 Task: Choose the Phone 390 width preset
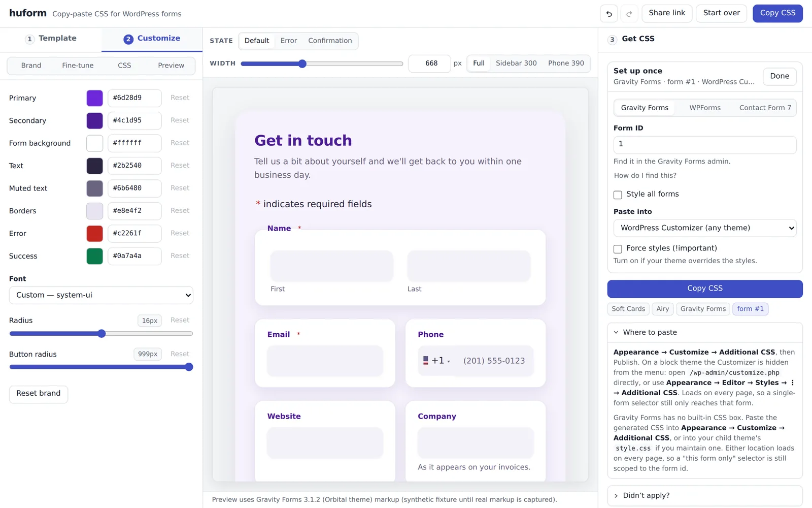click(566, 63)
